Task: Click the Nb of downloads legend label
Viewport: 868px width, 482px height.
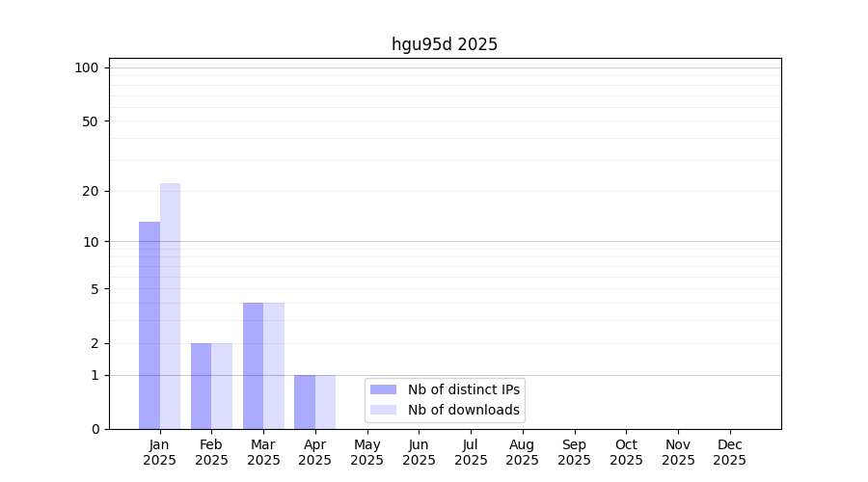Action: pos(463,410)
